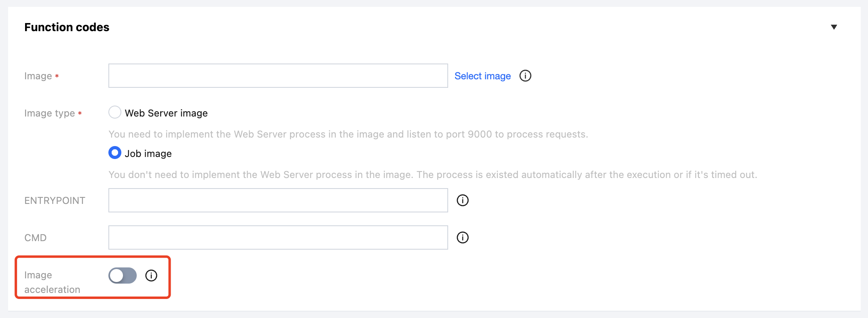The width and height of the screenshot is (868, 318).
Task: Click the Select image link
Action: [482, 76]
